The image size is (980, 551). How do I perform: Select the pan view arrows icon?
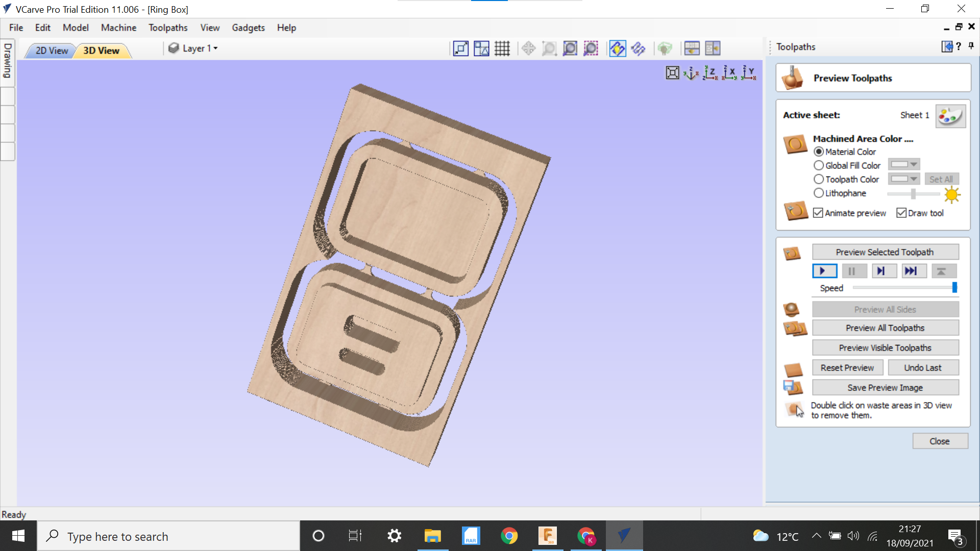click(528, 48)
